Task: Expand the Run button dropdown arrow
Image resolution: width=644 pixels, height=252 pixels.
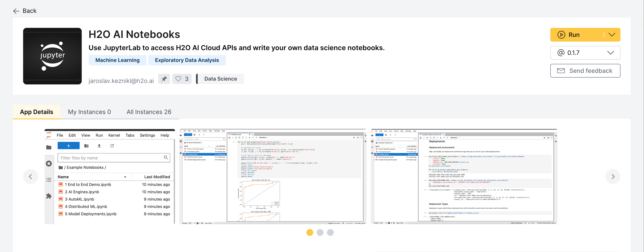Action: pyautogui.click(x=612, y=34)
